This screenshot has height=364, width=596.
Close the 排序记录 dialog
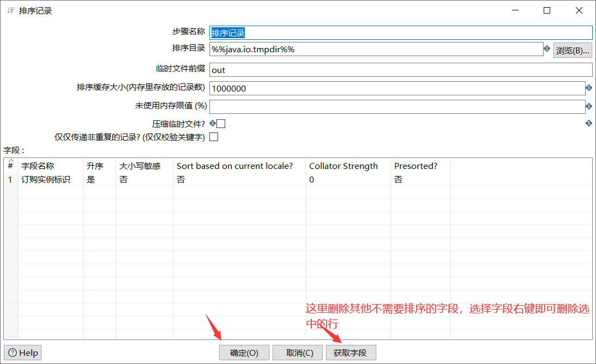point(579,10)
